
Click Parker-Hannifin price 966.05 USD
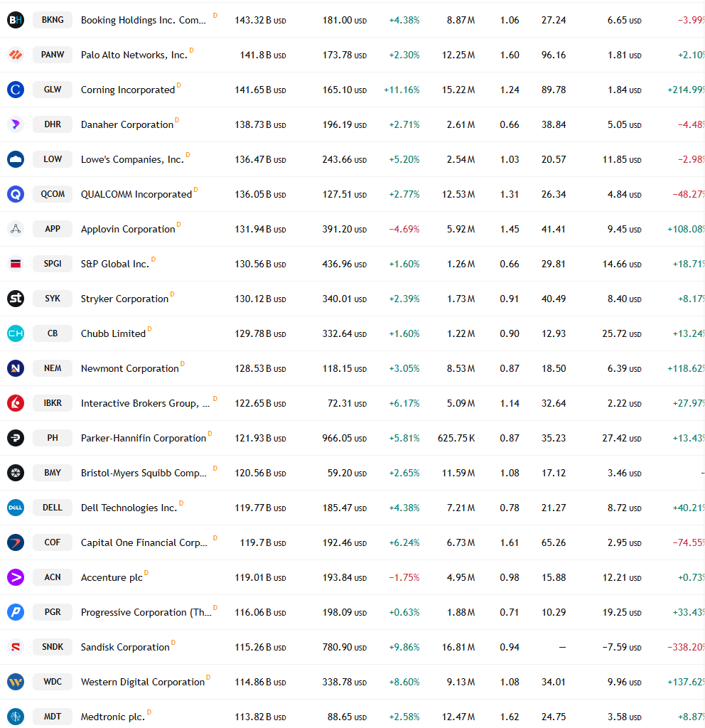click(x=345, y=438)
